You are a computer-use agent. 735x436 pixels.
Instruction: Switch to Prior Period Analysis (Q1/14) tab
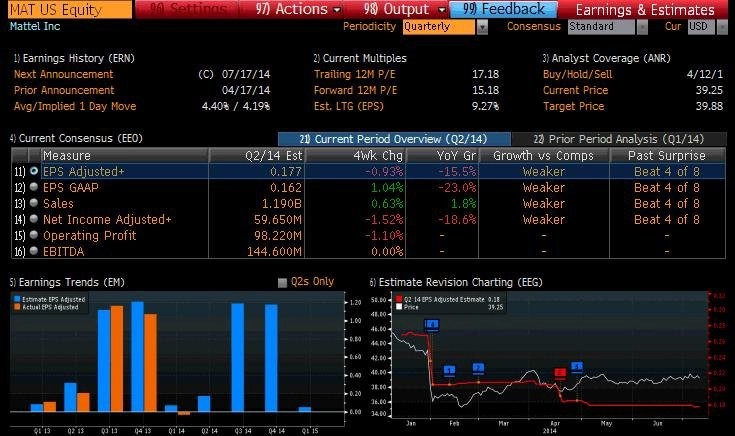tap(618, 139)
